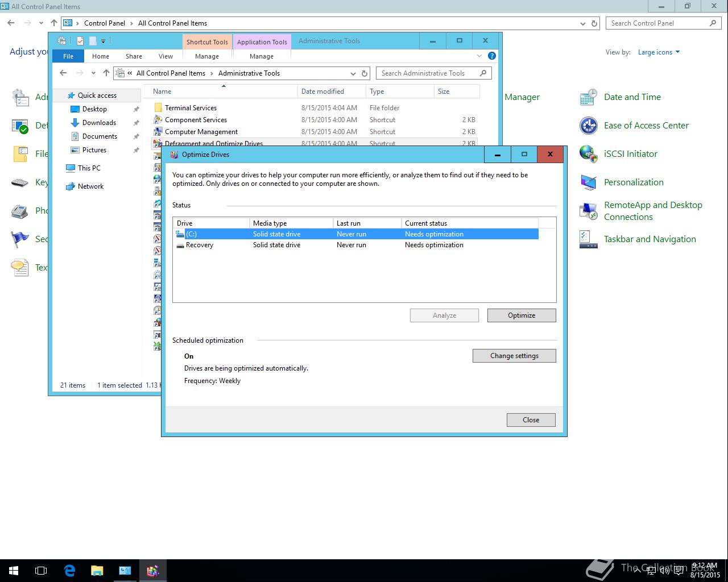
Task: Expand the Control Panel breadcrumb arrow
Action: [x=132, y=23]
